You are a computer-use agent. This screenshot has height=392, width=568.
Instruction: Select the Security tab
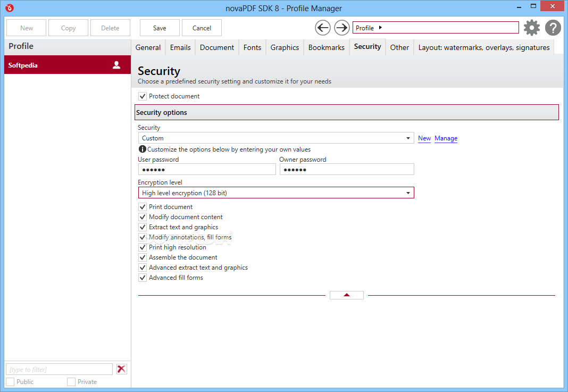(x=367, y=47)
